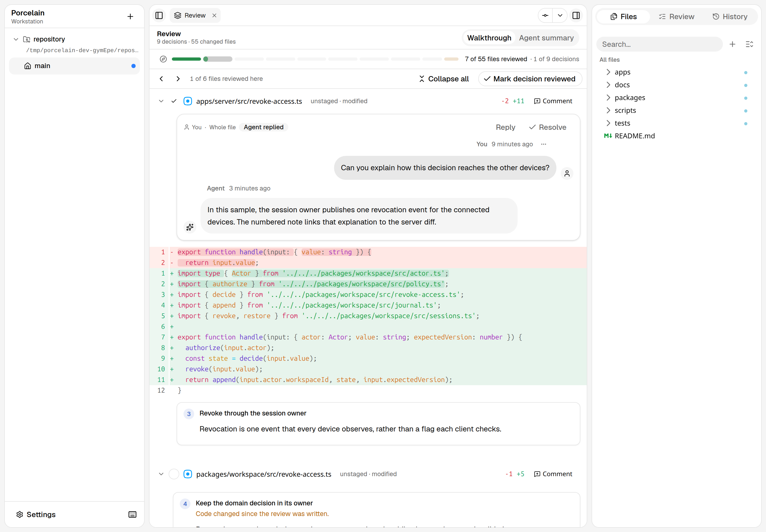766x532 pixels.
Task: Collapse apps/server/src/revoke-access.ts file section
Action: pyautogui.click(x=161, y=101)
